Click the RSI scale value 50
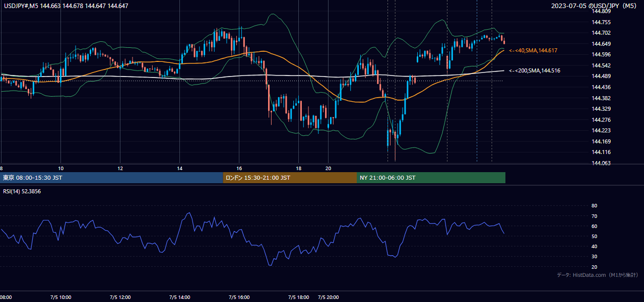 594,237
